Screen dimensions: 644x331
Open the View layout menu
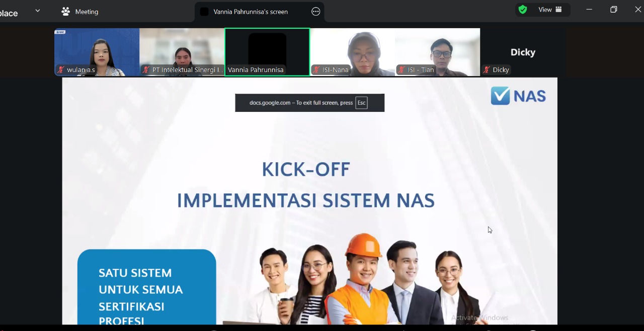[x=550, y=10]
